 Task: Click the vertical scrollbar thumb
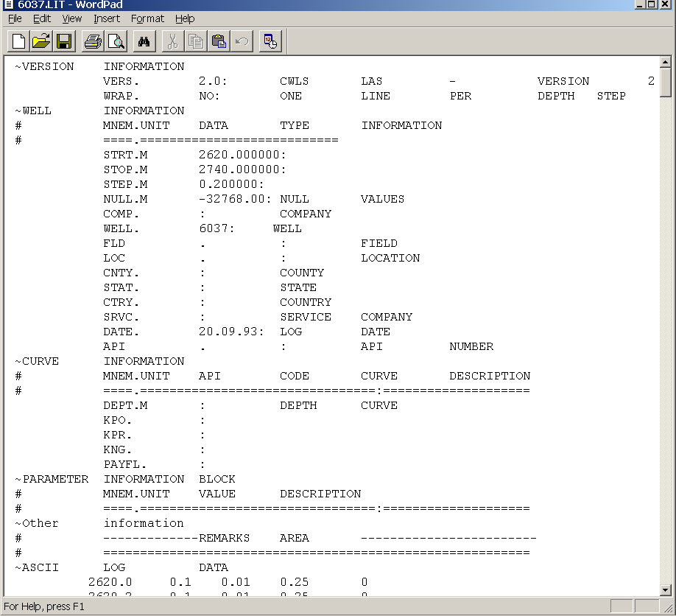tap(665, 83)
